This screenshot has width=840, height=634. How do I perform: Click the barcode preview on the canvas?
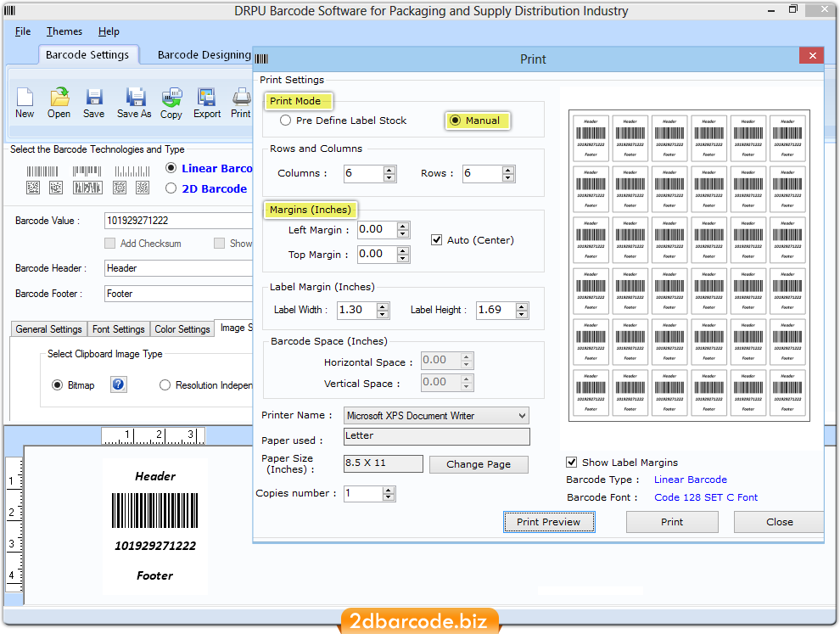point(154,525)
